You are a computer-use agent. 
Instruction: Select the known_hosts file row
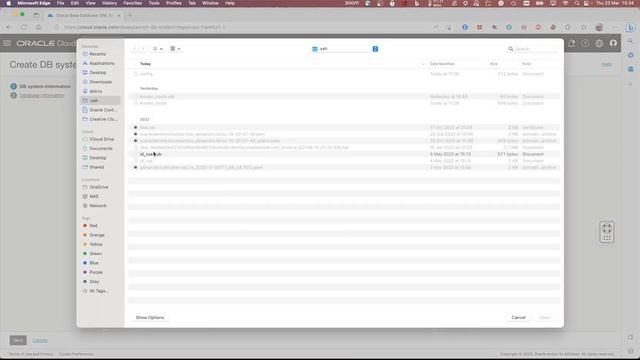[x=344, y=103]
